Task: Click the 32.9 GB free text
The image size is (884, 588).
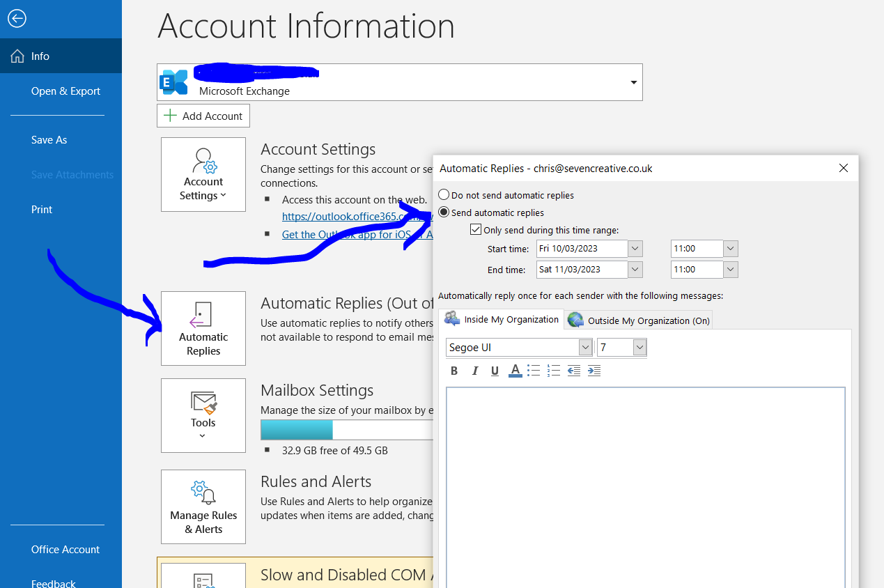Action: (335, 451)
